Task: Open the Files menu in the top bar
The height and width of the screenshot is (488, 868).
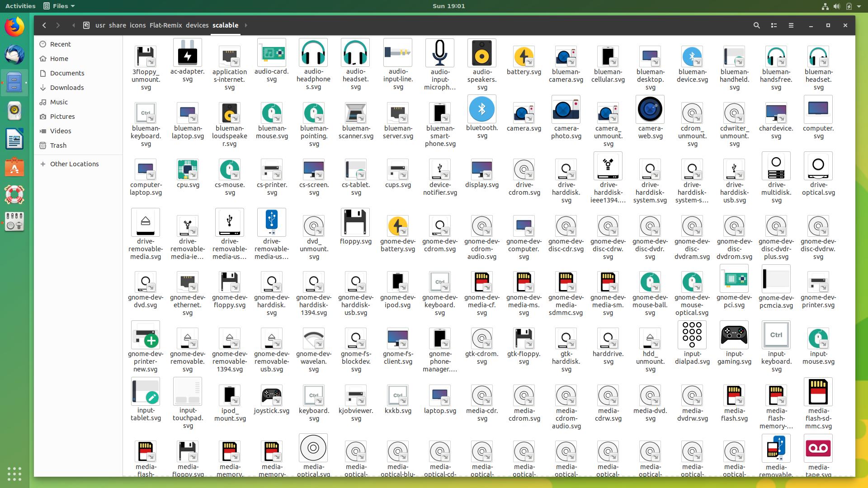Action: click(x=58, y=6)
